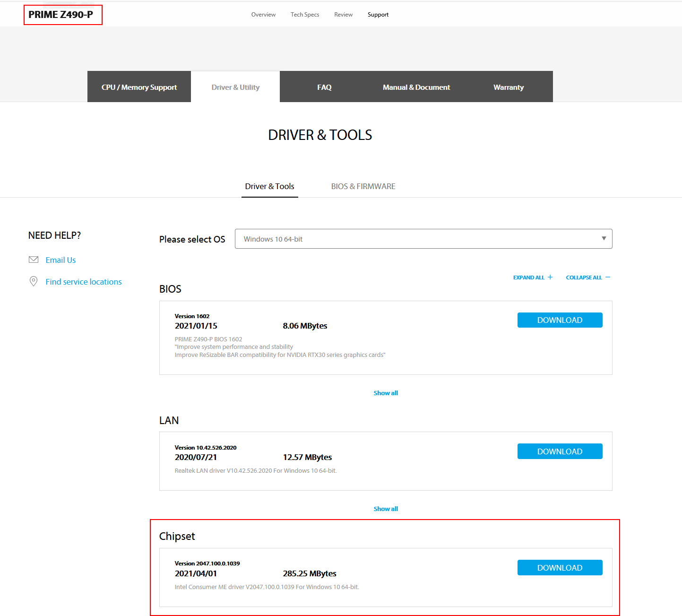Click the BIOS section heading

click(x=170, y=289)
